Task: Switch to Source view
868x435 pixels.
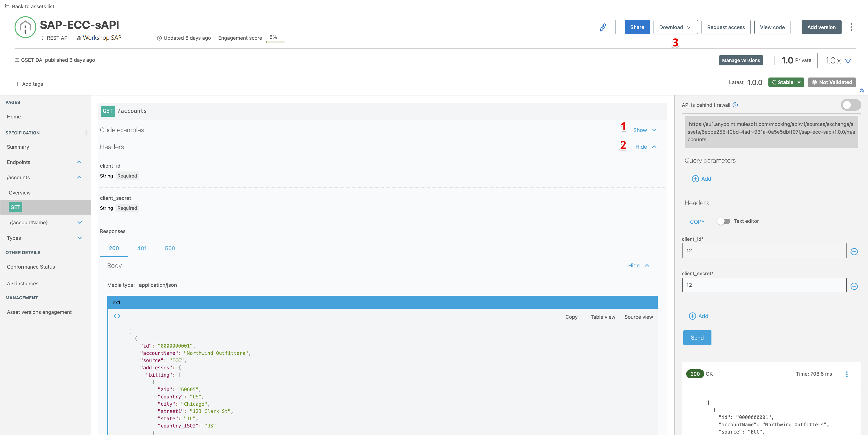Action: (639, 317)
